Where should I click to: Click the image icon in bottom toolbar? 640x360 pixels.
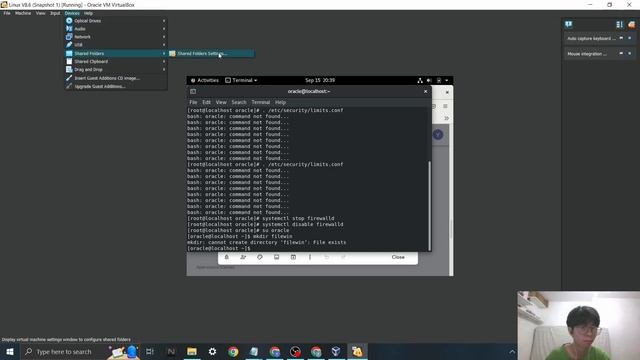point(276,257)
